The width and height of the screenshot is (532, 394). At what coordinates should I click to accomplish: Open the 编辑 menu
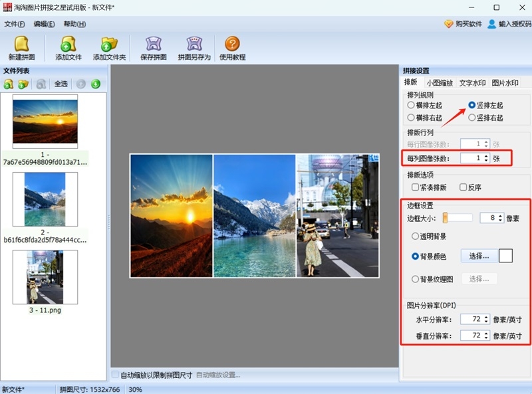[x=43, y=24]
